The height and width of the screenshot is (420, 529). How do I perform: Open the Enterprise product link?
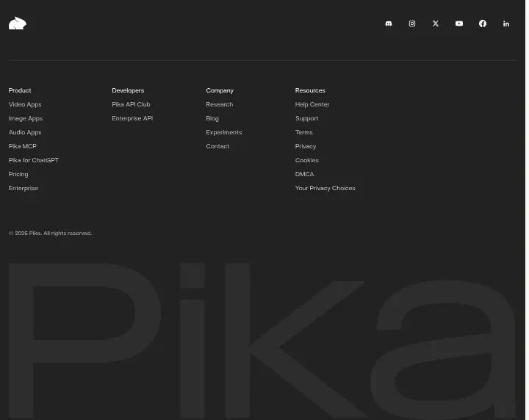click(24, 188)
